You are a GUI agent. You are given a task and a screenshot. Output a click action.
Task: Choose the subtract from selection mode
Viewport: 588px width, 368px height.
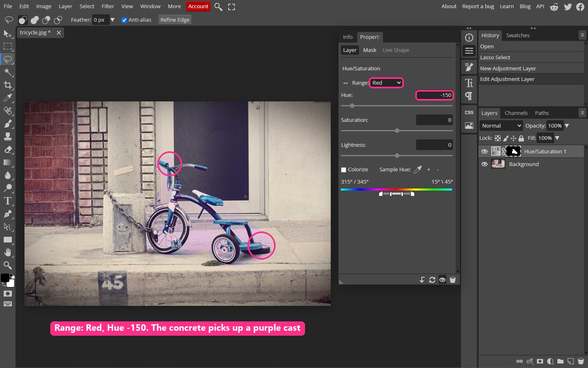point(46,20)
